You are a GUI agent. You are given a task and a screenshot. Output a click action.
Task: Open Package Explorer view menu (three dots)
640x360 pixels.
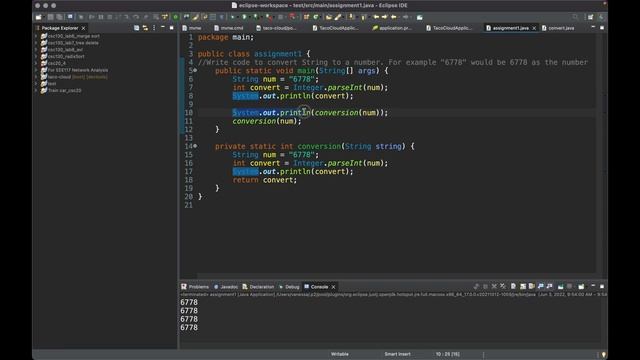[x=154, y=28]
